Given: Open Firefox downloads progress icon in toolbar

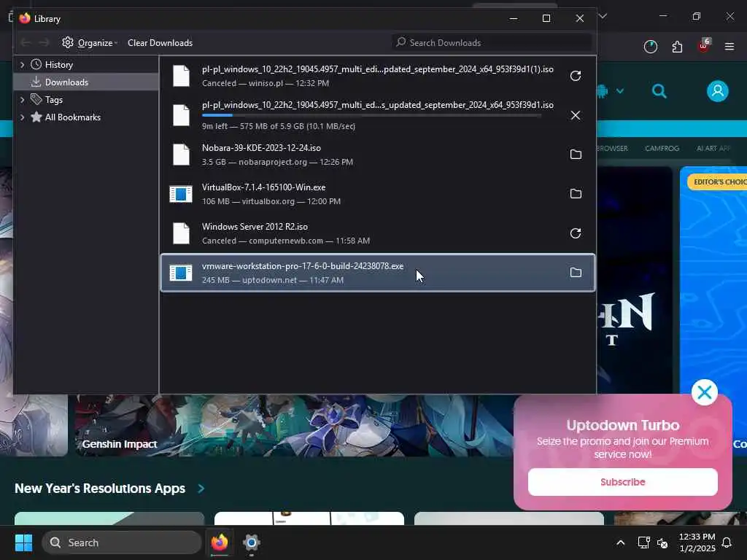Looking at the screenshot, I should (x=650, y=47).
